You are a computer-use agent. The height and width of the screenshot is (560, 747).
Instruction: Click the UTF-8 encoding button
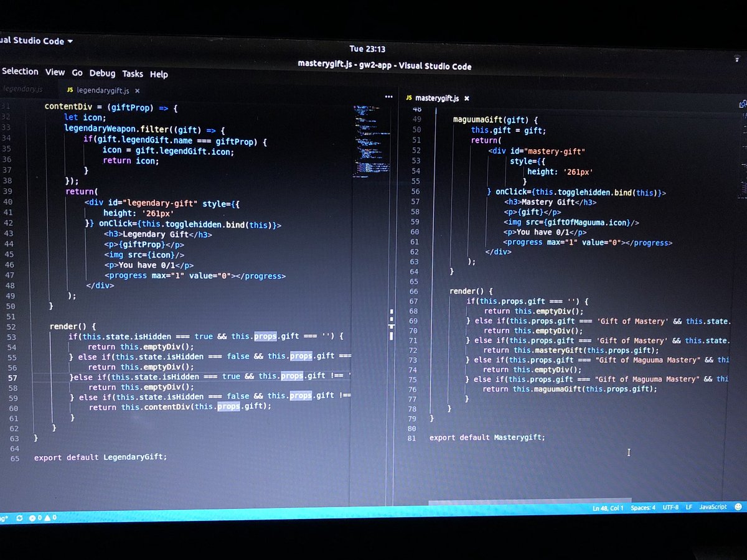670,507
